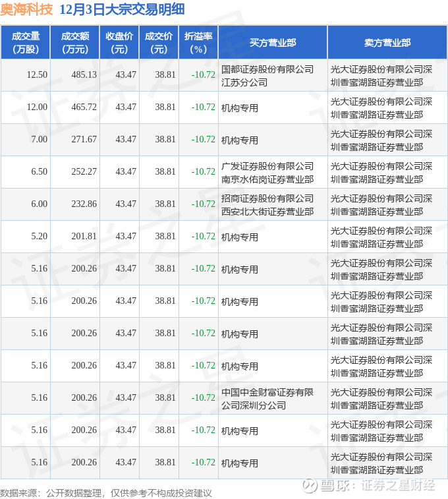Click buyer 招商证券股份有限公司西安北大街证券营业部
The image size is (448, 499).
[267, 205]
